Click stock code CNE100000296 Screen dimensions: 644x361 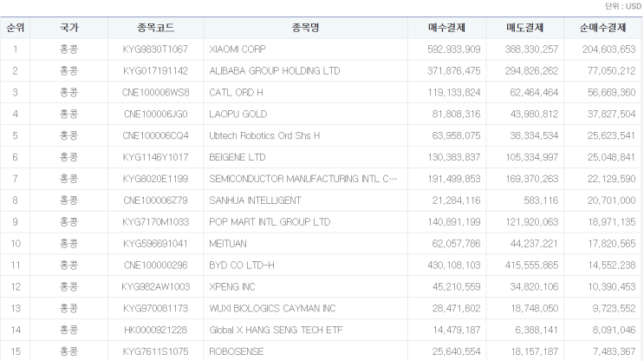pyautogui.click(x=155, y=266)
